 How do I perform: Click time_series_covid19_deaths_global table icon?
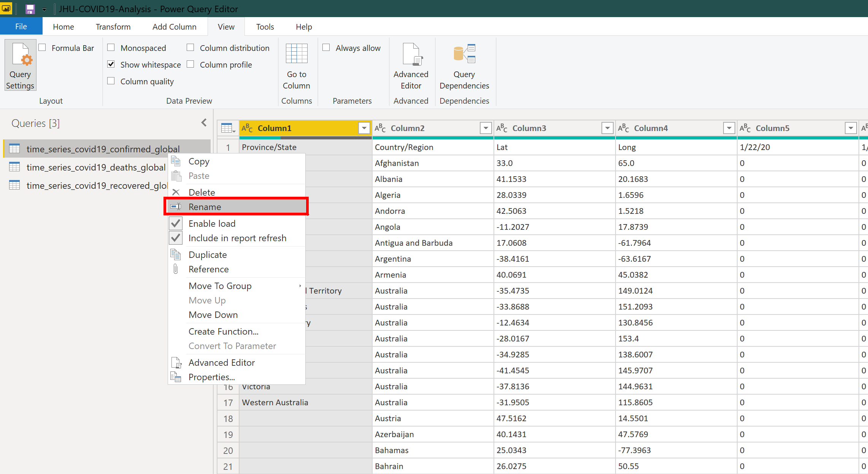pyautogui.click(x=14, y=167)
